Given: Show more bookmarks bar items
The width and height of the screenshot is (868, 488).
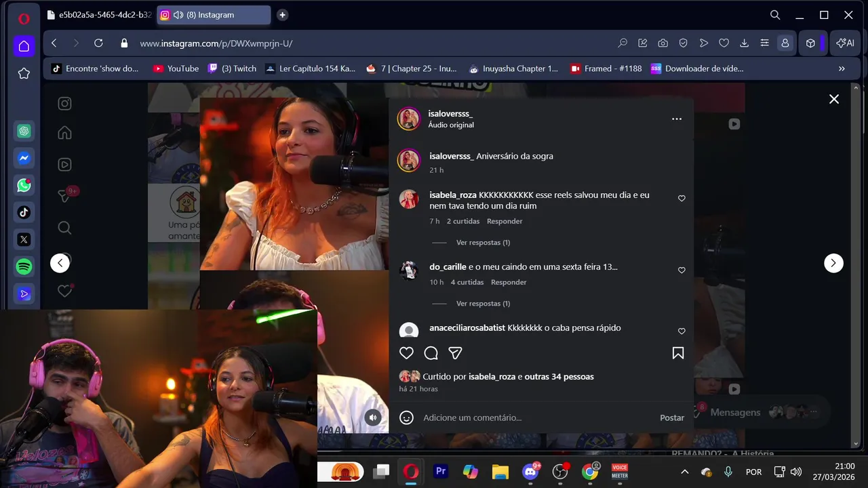Looking at the screenshot, I should [842, 68].
